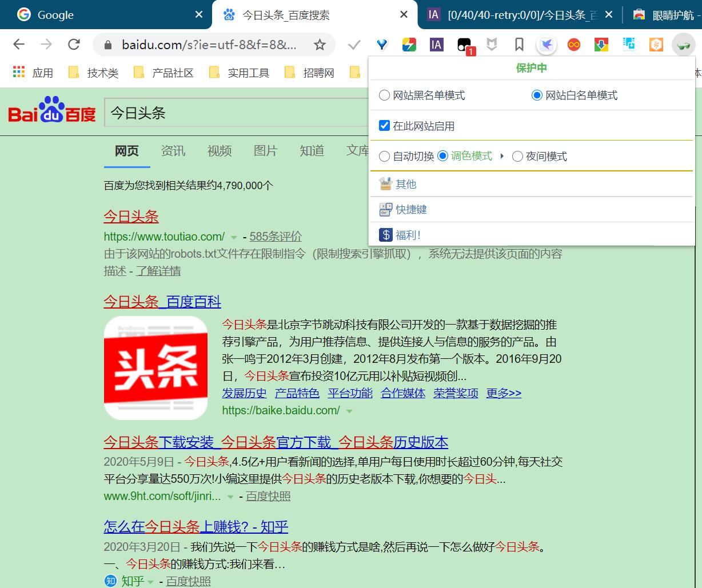Switch to 夜间模式 night mode
The width and height of the screenshot is (702, 588).
coord(518,156)
